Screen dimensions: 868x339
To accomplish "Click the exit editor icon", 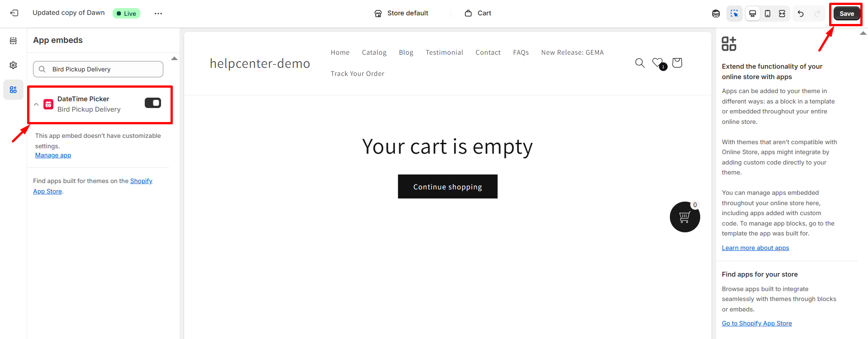I will pyautogui.click(x=14, y=13).
